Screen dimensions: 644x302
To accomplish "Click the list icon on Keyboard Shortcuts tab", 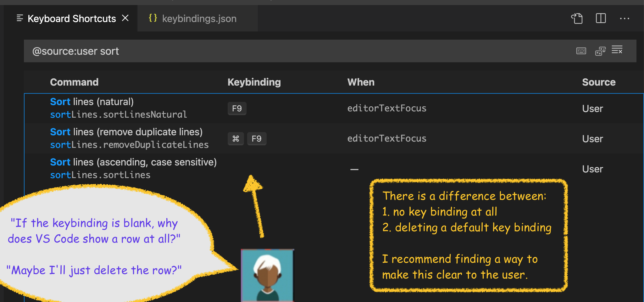I will (20, 18).
